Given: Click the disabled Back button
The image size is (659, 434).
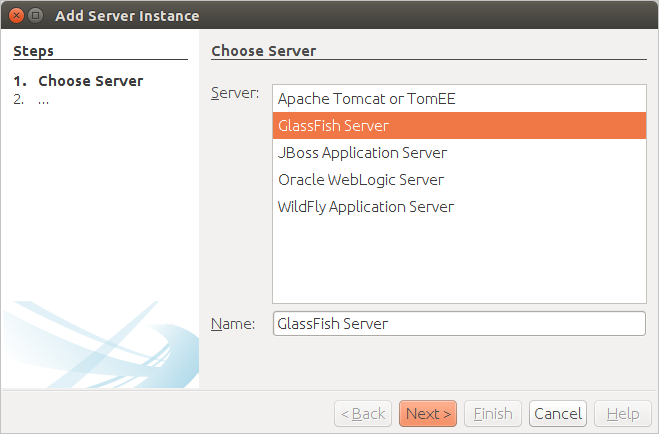Looking at the screenshot, I should coord(363,414).
